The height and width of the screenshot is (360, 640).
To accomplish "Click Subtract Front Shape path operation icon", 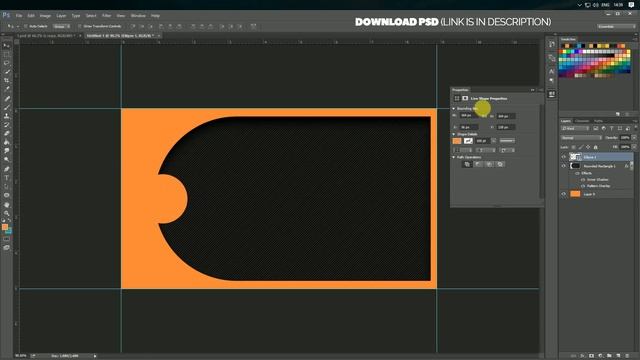I will pyautogui.click(x=478, y=164).
